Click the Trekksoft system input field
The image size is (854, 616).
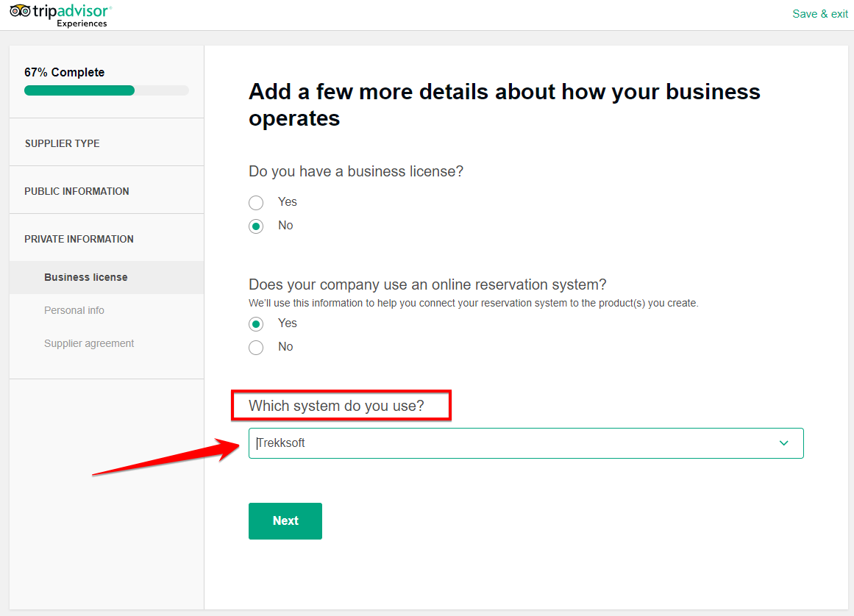[526, 443]
